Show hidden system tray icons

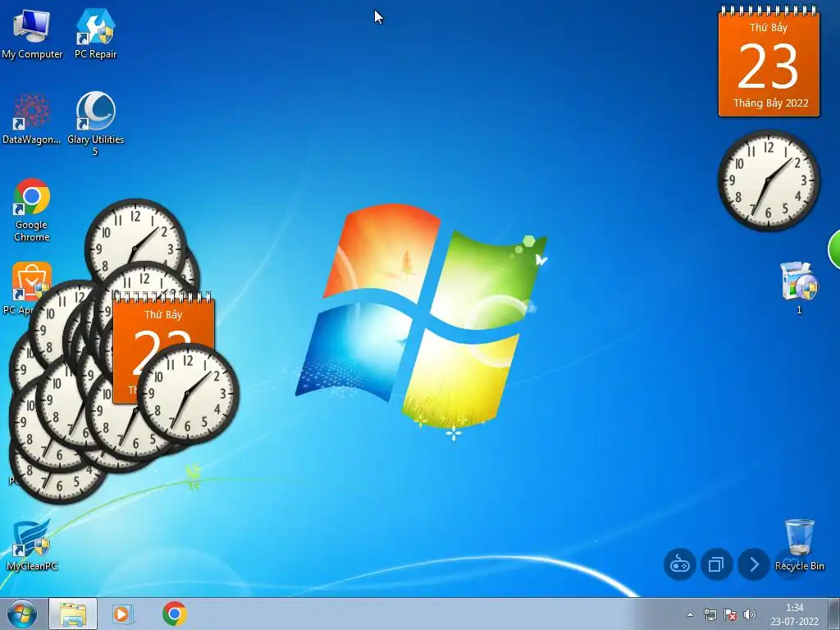pos(691,614)
